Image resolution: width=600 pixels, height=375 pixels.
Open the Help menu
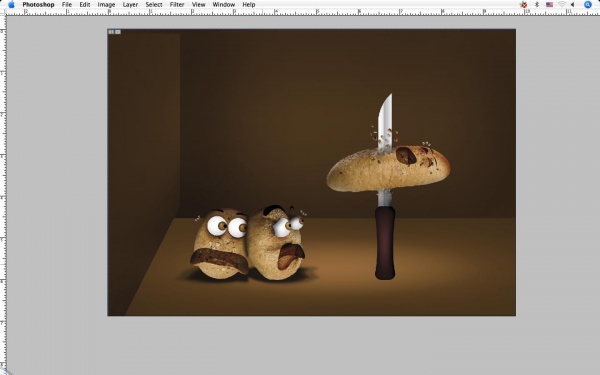249,5
